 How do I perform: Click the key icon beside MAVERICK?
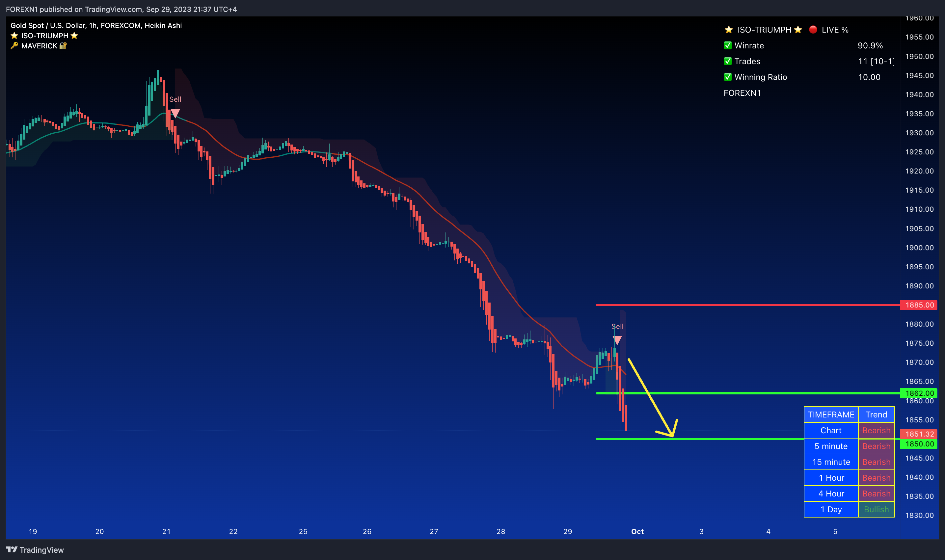14,46
